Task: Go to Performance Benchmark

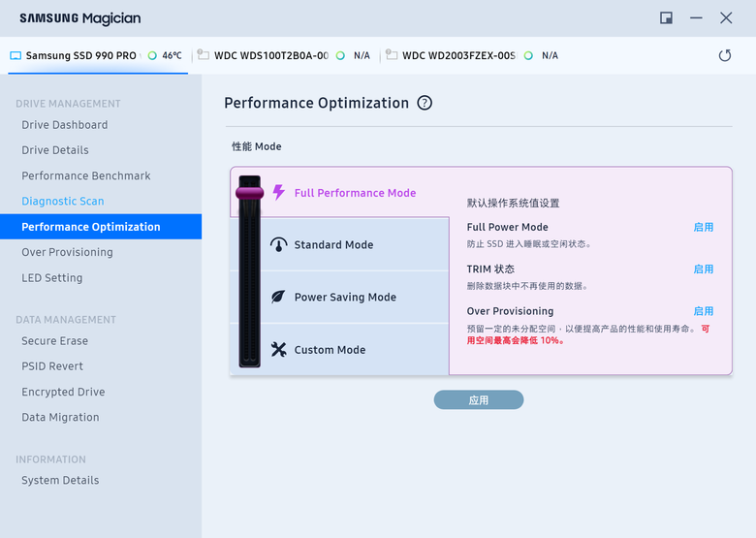Action: [86, 176]
